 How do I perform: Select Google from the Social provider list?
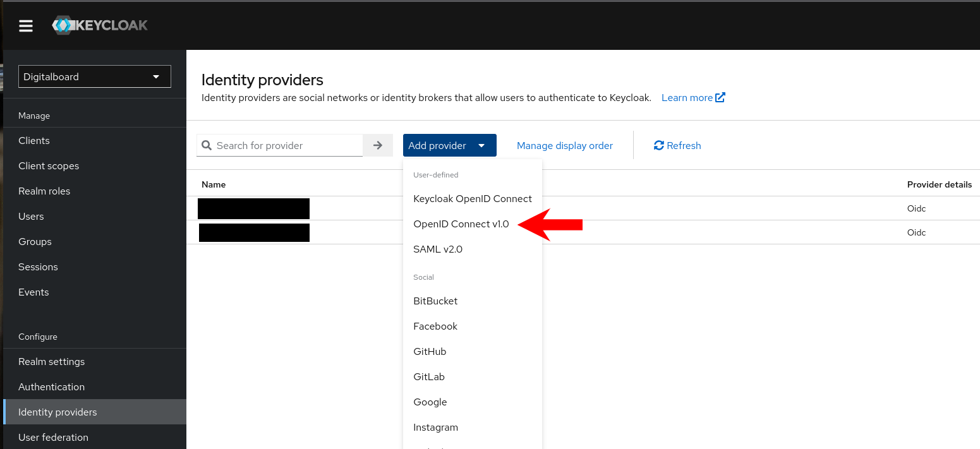430,402
